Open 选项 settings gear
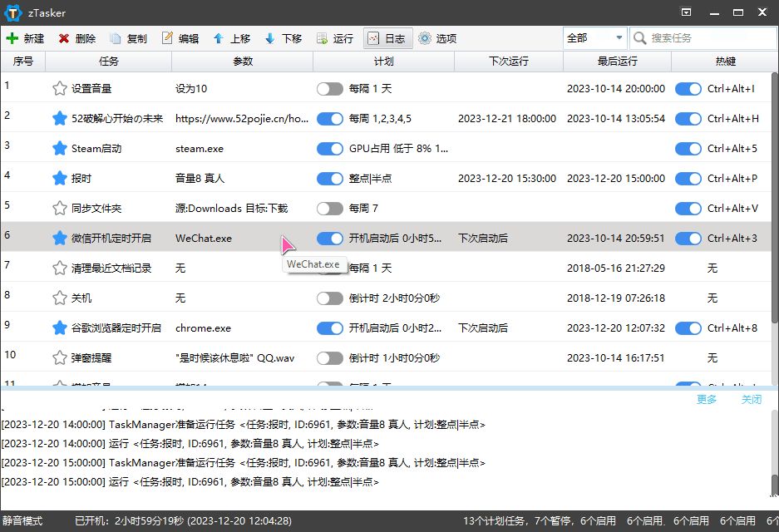Viewport: 779px width, 532px height. [425, 38]
